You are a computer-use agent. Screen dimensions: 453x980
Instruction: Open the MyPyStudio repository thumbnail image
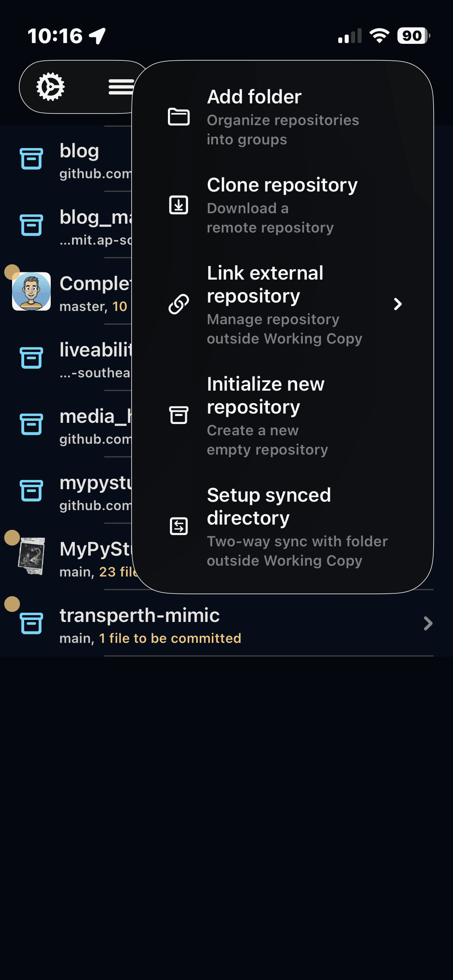click(x=31, y=557)
